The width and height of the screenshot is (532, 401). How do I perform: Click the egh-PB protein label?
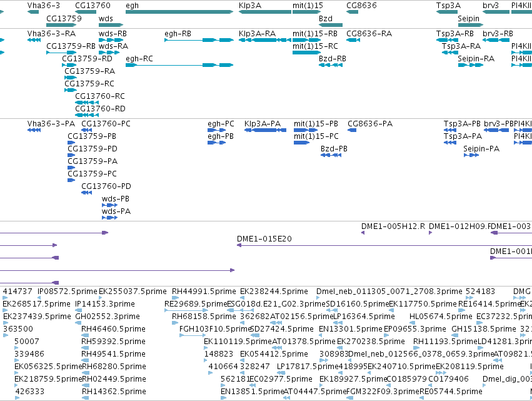(221, 136)
